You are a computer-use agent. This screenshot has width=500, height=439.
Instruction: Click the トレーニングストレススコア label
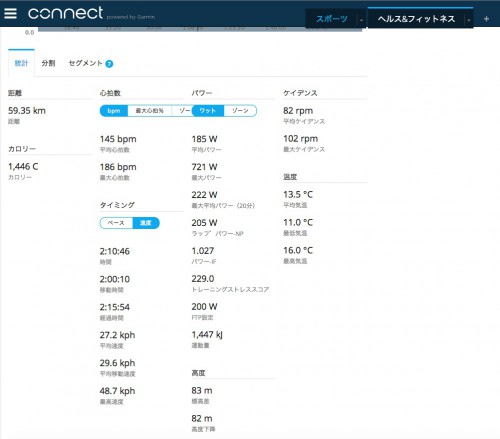(230, 289)
